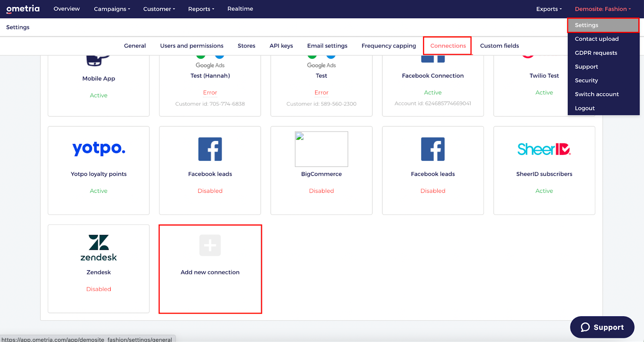The height and width of the screenshot is (342, 644).
Task: Click the Facebook Account id 624685774669041 text
Action: pos(433,103)
